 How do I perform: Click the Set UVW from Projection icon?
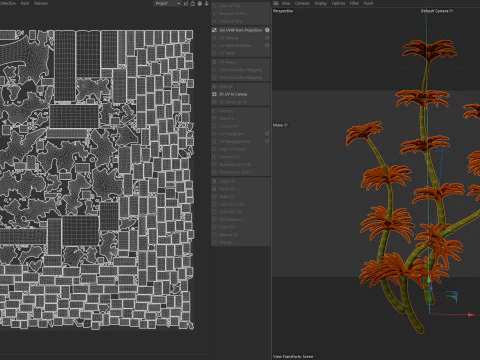[x=214, y=30]
